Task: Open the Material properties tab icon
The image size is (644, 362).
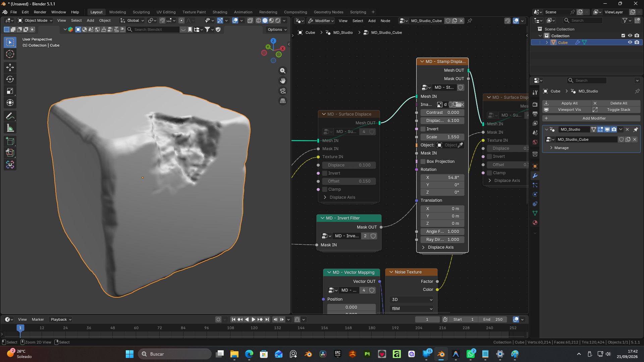Action: point(535,223)
